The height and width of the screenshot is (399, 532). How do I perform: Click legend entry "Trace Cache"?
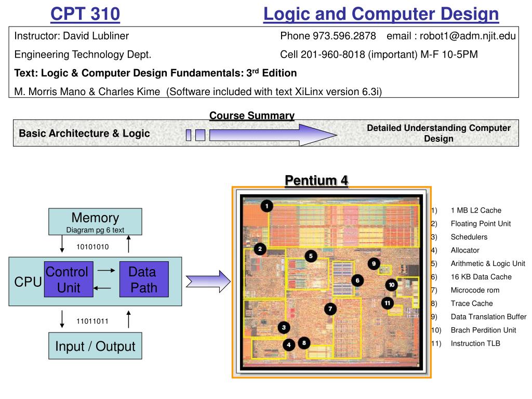(472, 303)
